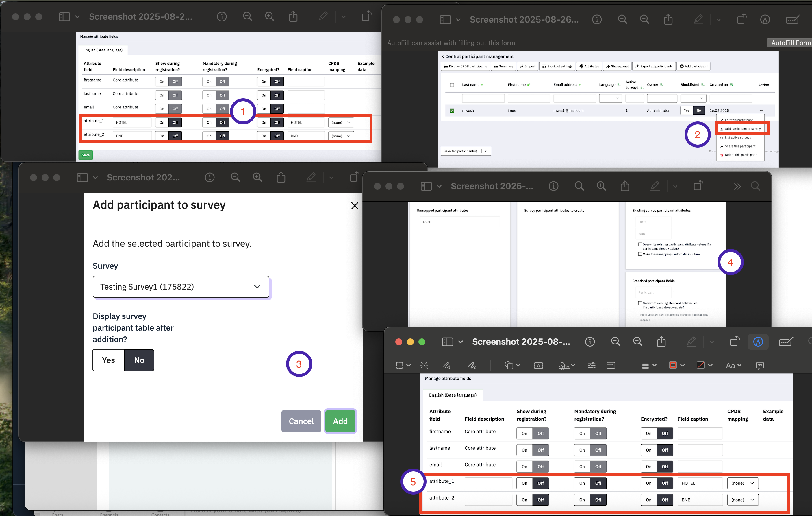Screen dimensions: 812x516
Task: Select Yes for displaying participant table
Action: point(108,360)
